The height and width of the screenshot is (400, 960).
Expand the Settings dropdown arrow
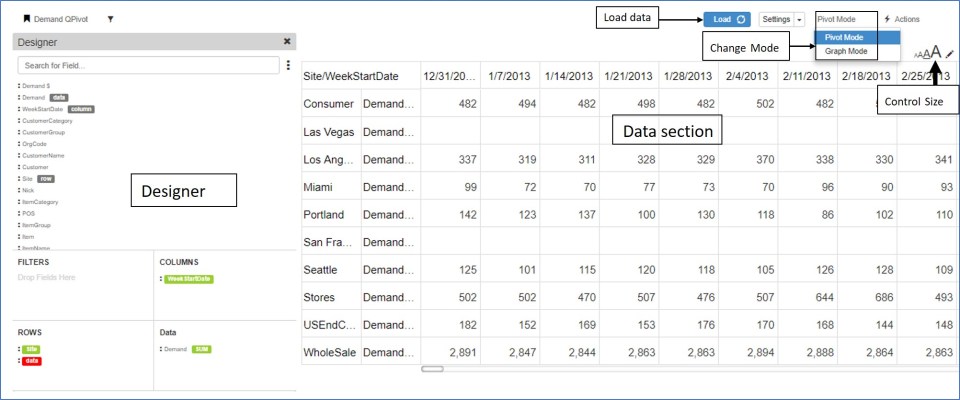(797, 19)
